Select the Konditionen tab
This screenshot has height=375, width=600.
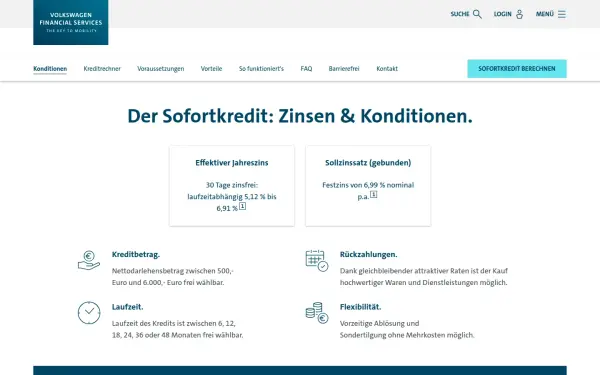point(50,69)
